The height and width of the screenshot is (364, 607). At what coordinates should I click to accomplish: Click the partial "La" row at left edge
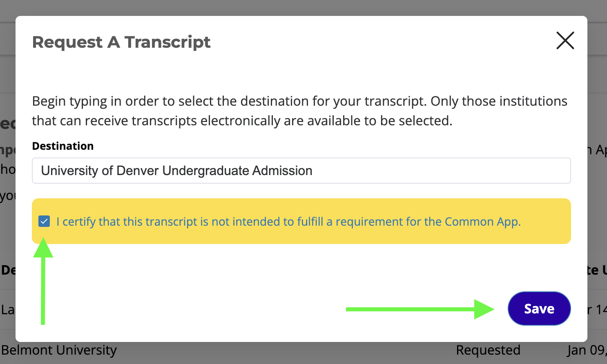[x=7, y=310]
